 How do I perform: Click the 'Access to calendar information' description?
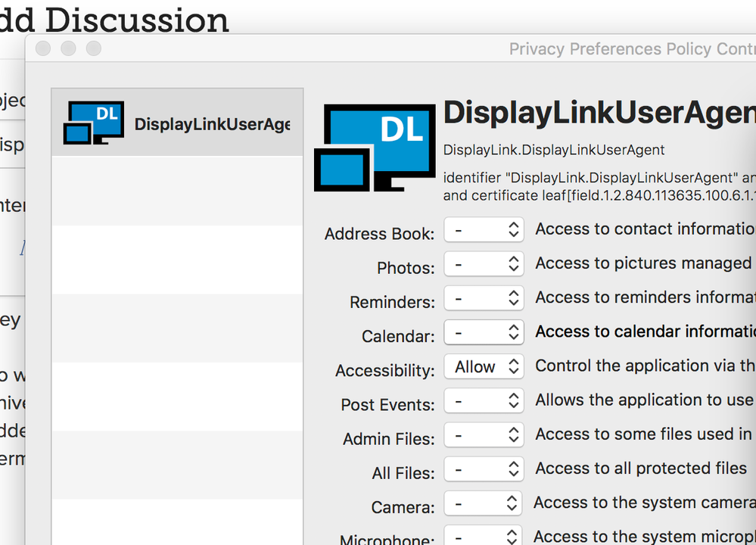[x=646, y=332]
